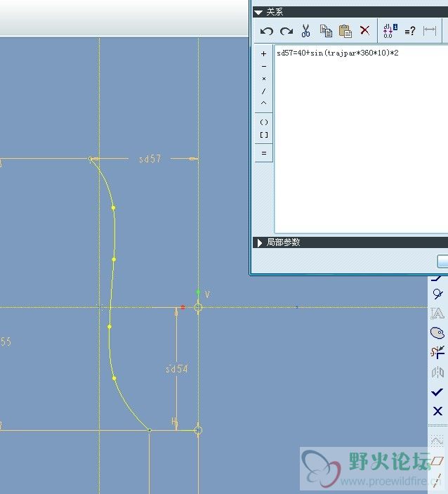
Task: Delete selected relation with red X
Action: [364, 30]
